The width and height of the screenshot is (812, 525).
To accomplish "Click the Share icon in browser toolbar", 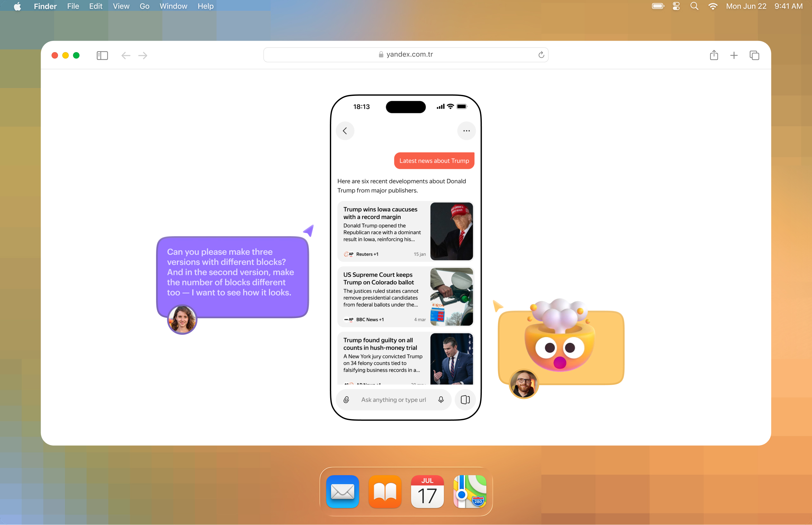I will point(714,55).
